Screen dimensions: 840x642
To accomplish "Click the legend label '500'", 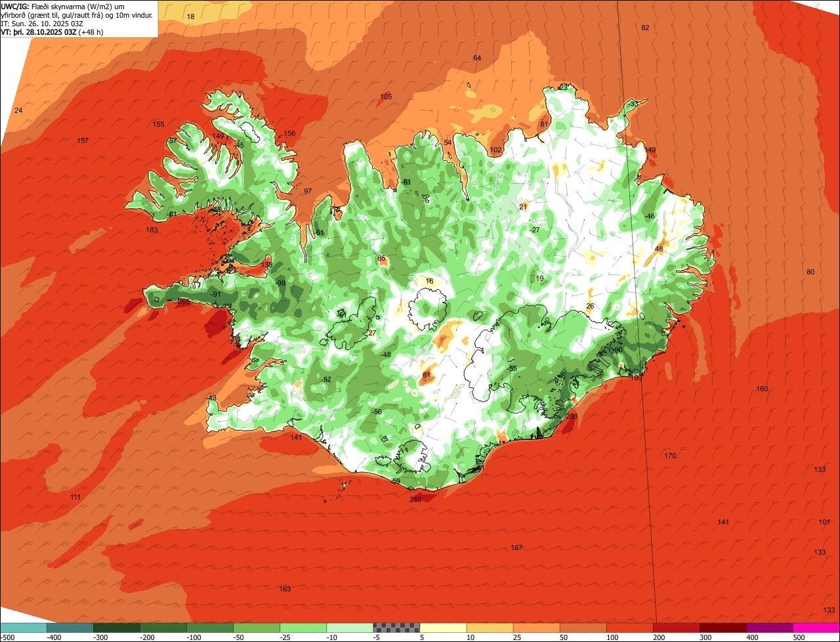I will [799, 637].
